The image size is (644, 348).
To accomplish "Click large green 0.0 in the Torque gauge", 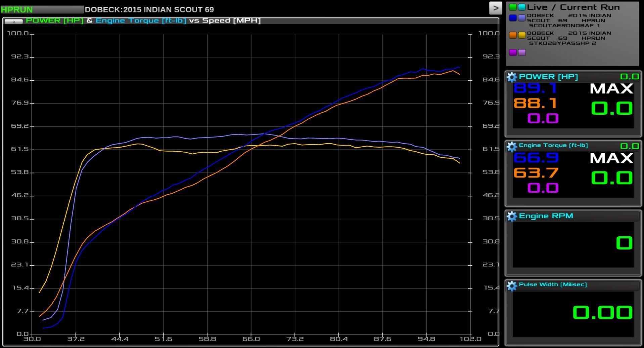I will [612, 178].
